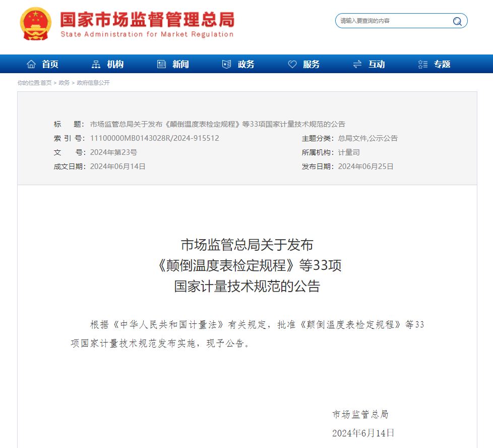The image size is (493, 448).
Task: Click the signature date 2024年6月14日
Action: click(363, 433)
